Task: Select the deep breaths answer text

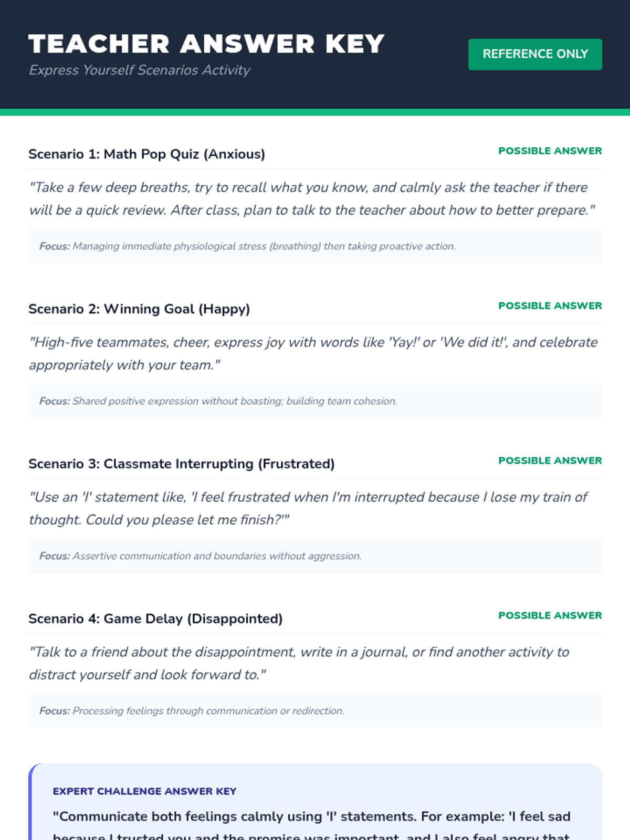Action: click(312, 198)
